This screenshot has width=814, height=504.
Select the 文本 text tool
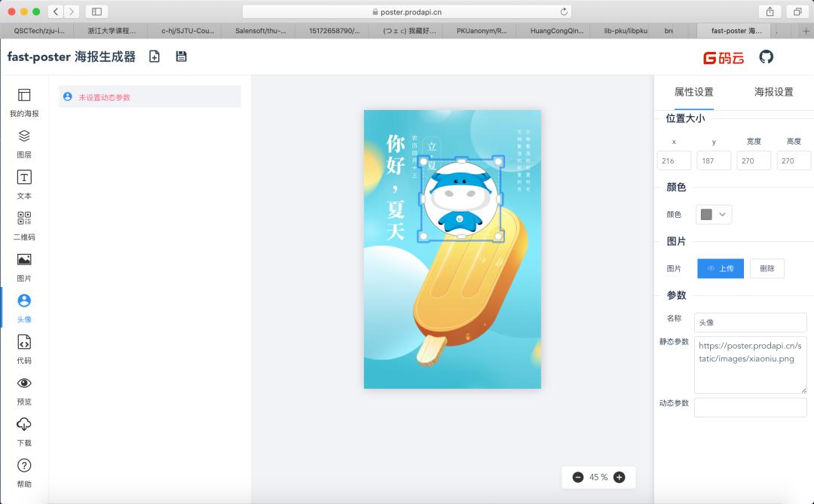pyautogui.click(x=24, y=185)
